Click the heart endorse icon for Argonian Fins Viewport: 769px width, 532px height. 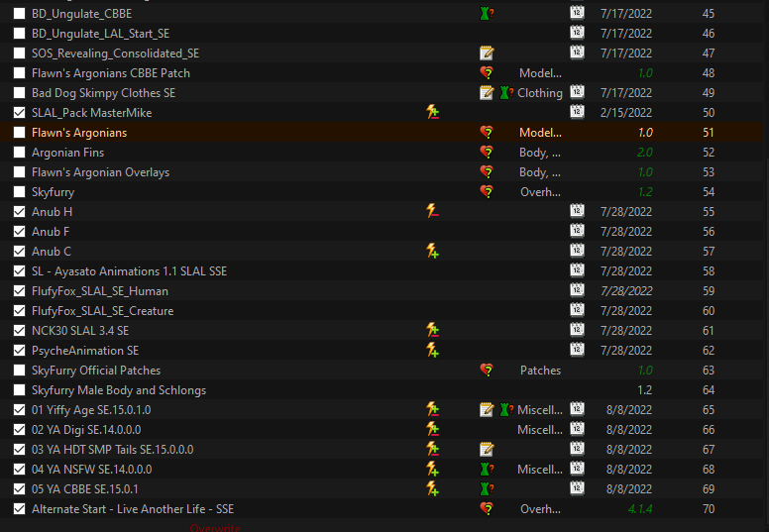(487, 152)
